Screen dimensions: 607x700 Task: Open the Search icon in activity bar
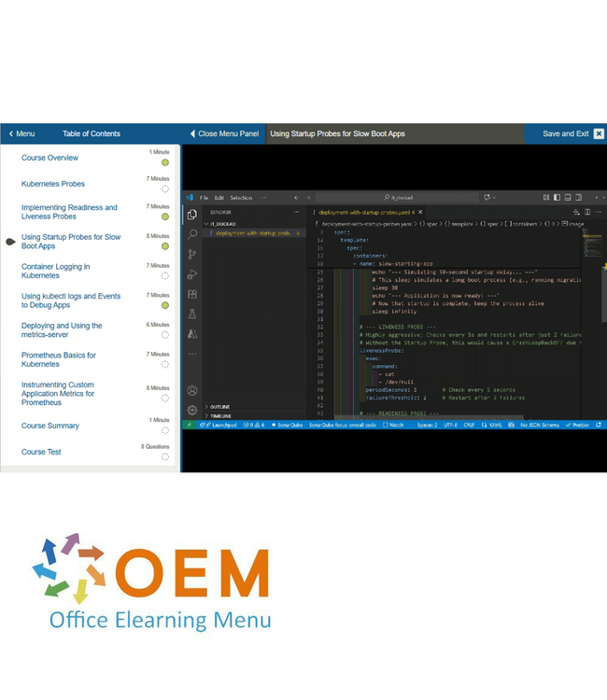(192, 234)
